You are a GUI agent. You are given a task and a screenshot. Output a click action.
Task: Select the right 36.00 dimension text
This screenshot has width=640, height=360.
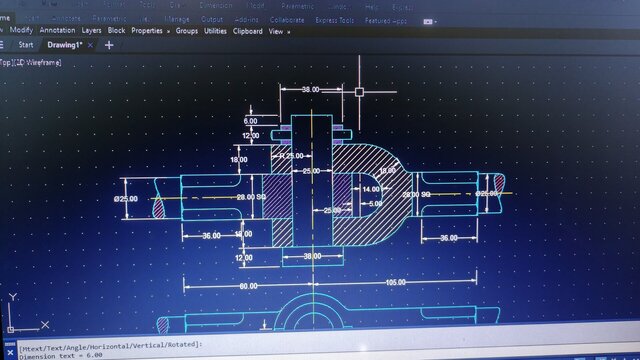449,238
